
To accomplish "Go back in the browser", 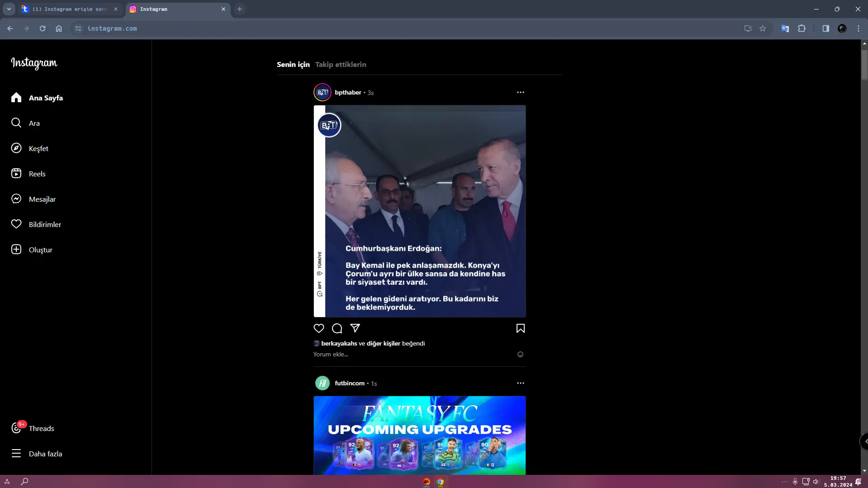I will (10, 28).
